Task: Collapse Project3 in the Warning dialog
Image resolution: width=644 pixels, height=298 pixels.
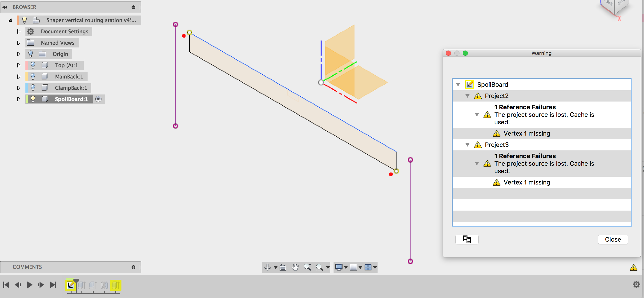Action: click(x=467, y=145)
